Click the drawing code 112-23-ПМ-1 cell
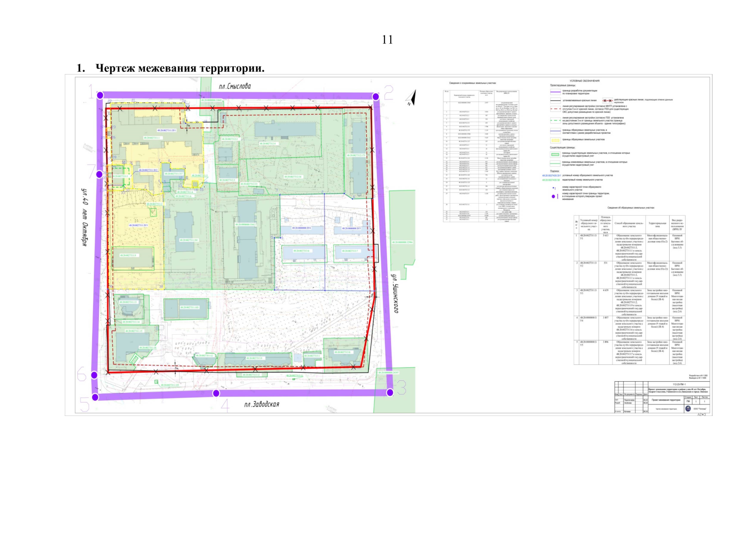This screenshot has height=535, width=756. click(x=678, y=384)
